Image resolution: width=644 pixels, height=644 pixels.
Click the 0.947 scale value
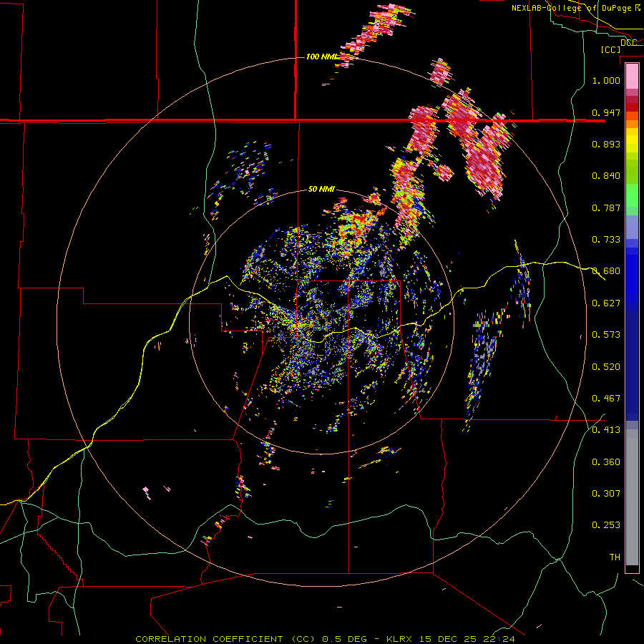[x=606, y=112]
